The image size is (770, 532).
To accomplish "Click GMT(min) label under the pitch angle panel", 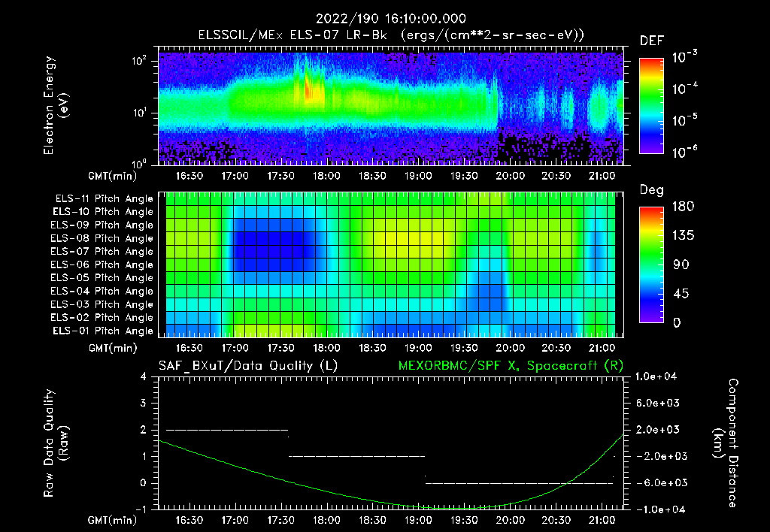I will pos(113,349).
